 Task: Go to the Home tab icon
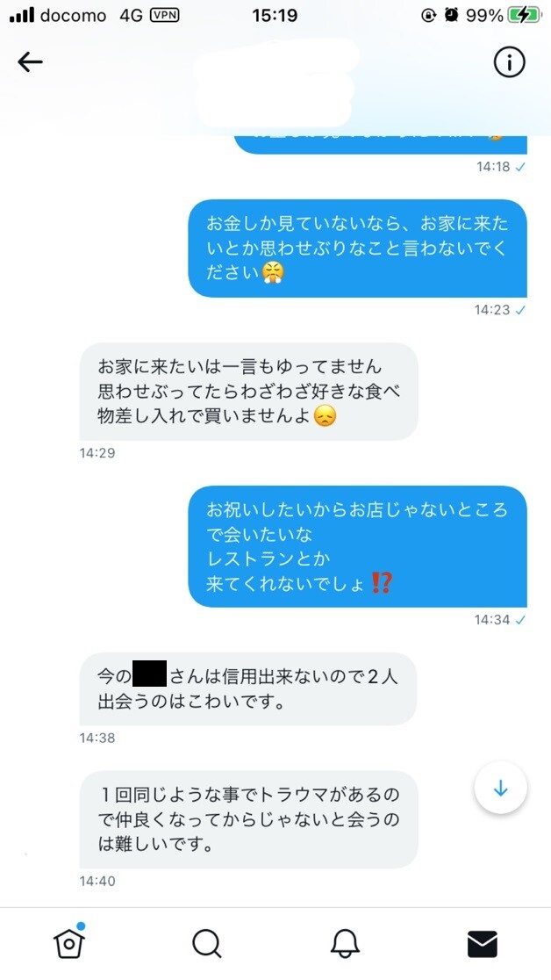[x=69, y=942]
